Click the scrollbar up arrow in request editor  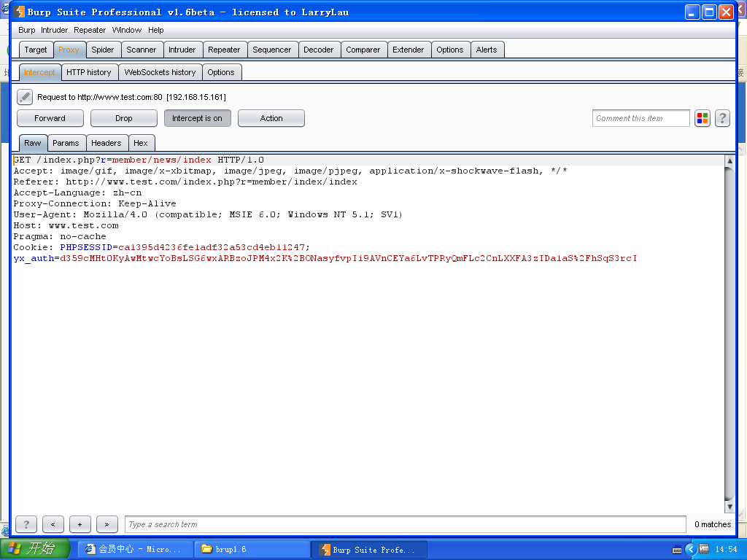click(x=729, y=160)
